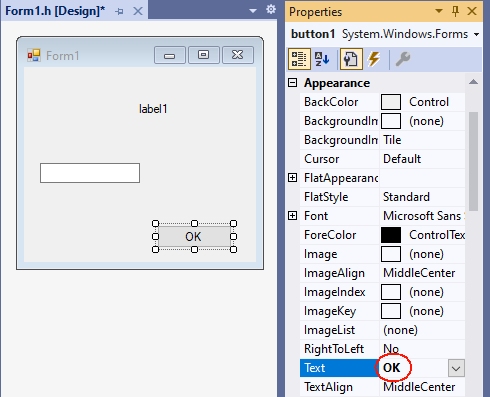490x397 pixels.
Task: Click the Form1 maximize button
Action: point(204,55)
